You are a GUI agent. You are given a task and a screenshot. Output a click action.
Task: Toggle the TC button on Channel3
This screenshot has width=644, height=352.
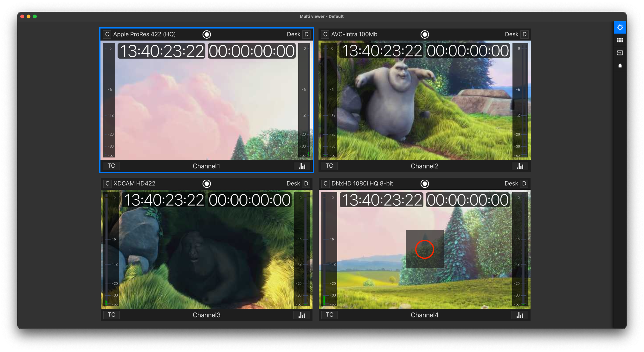pyautogui.click(x=112, y=315)
